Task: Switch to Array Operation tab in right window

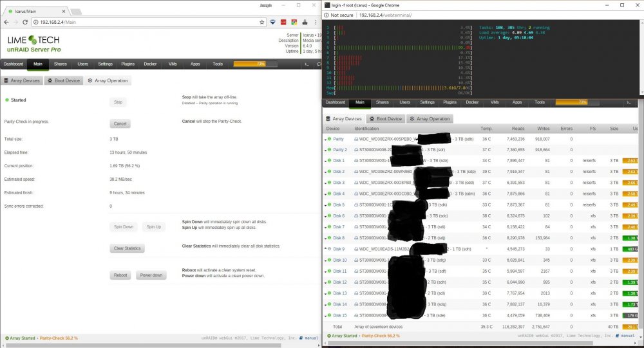Action: pyautogui.click(x=430, y=119)
